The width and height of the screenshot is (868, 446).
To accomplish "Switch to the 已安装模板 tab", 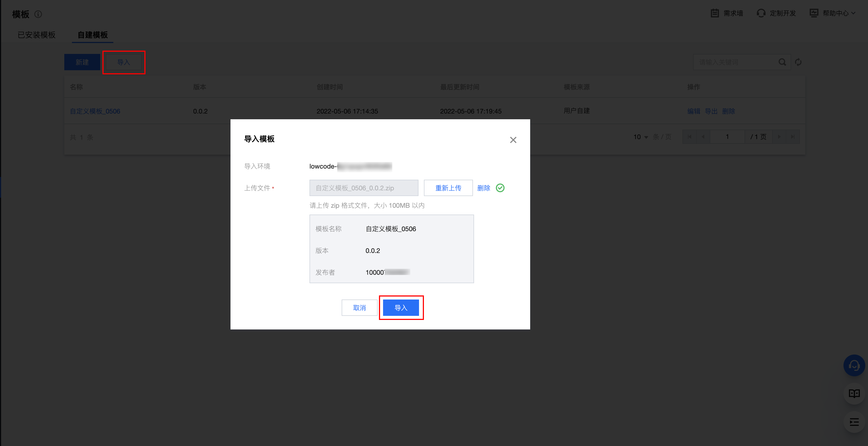I will click(37, 35).
